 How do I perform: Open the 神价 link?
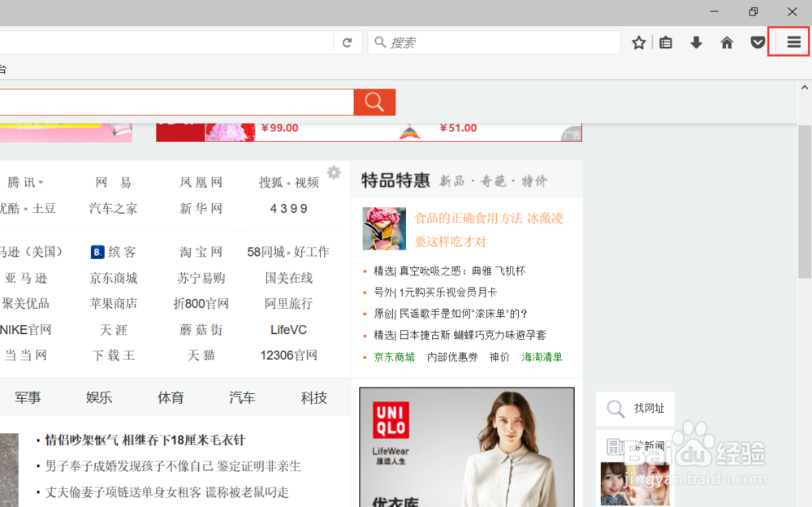(x=499, y=357)
